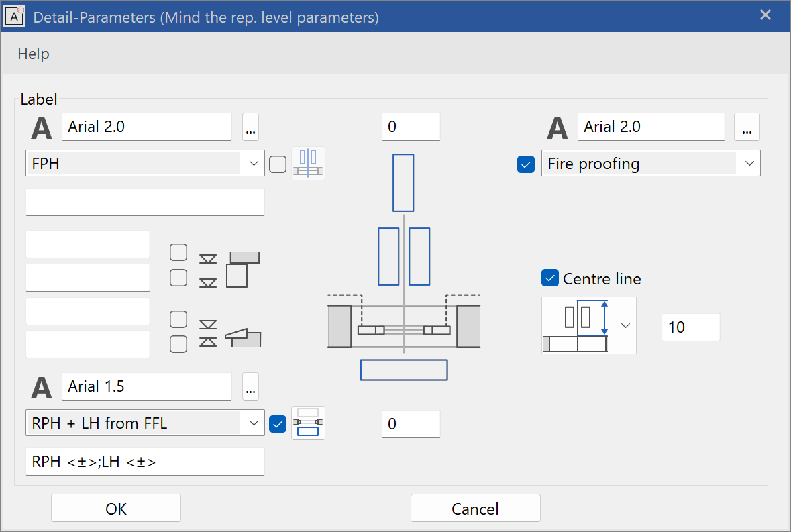Open font browse button above Fire proofing dropdown
The image size is (791, 532).
coord(747,127)
